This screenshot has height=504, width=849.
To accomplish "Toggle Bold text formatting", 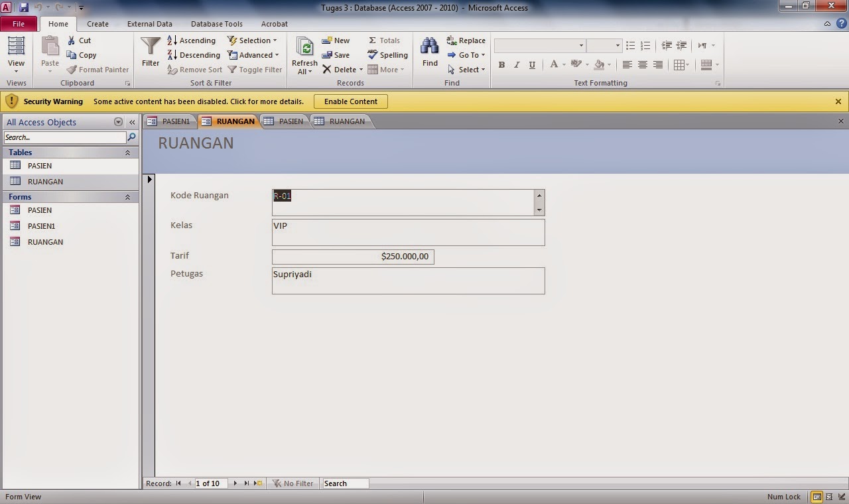I will pyautogui.click(x=501, y=65).
